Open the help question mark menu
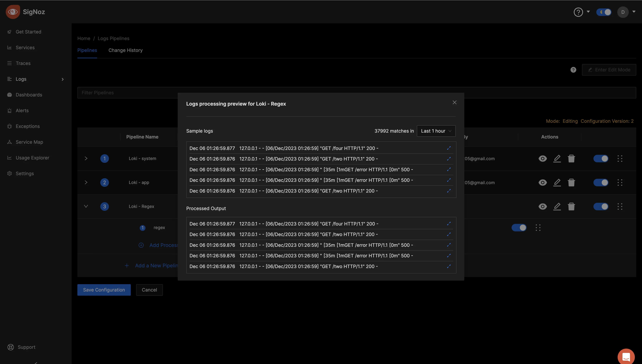 (578, 12)
